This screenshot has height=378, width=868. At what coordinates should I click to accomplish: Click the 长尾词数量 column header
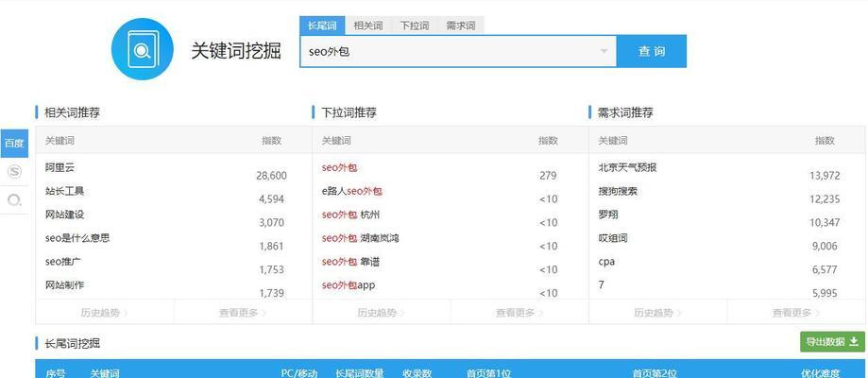click(359, 373)
